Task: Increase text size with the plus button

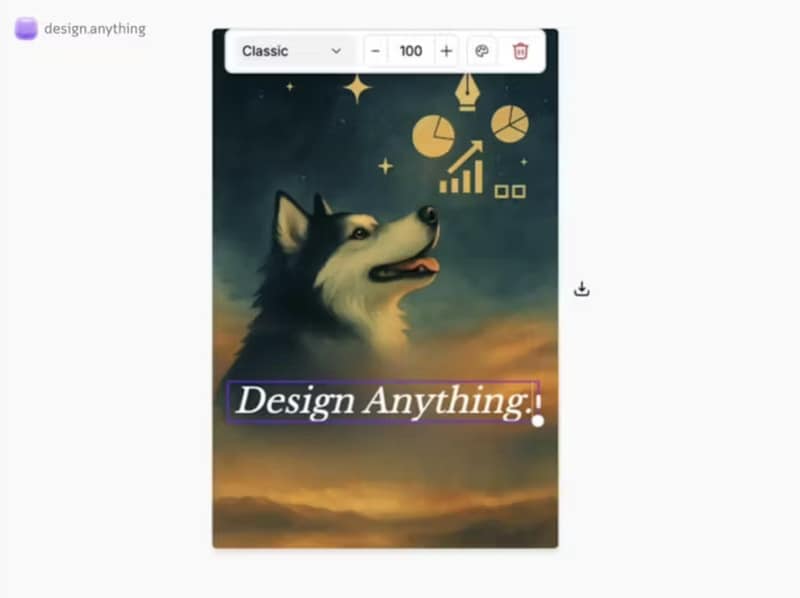Action: [x=446, y=51]
